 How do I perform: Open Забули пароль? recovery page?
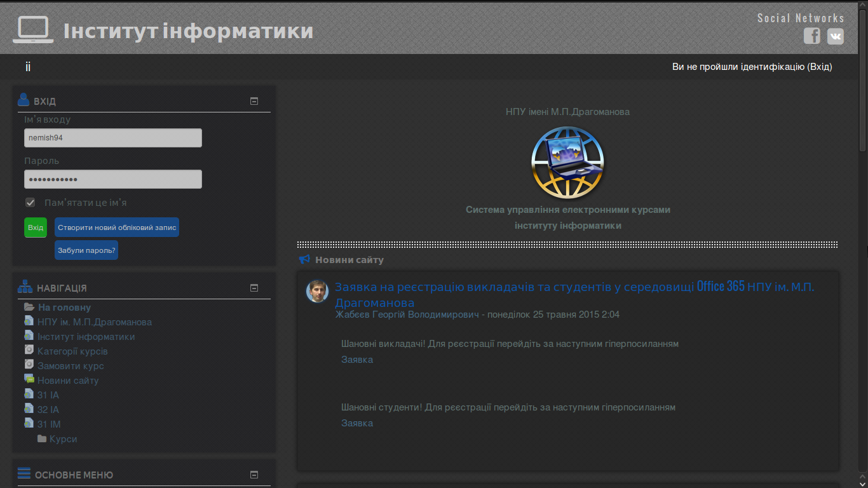point(86,250)
